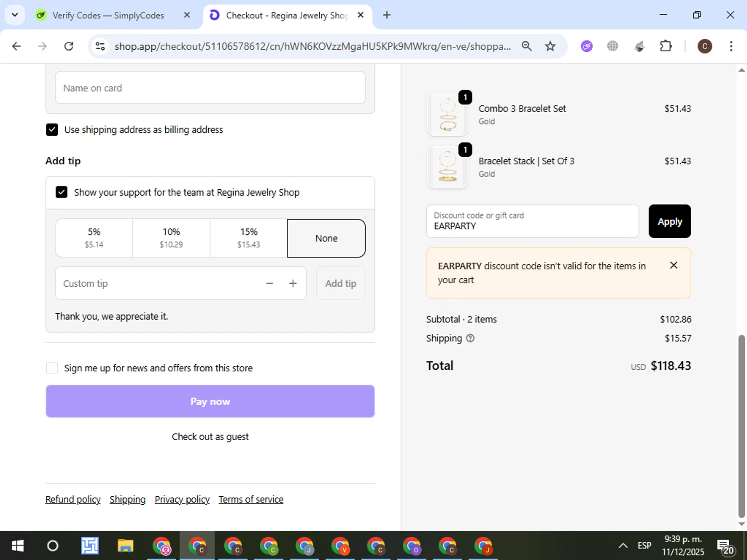Image resolution: width=747 pixels, height=560 pixels.
Task: Focus the Name on card field
Action: 210,88
